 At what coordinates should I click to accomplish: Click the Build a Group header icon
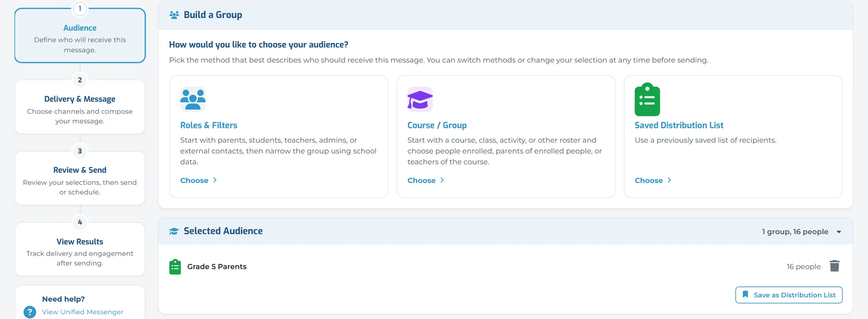tap(174, 15)
